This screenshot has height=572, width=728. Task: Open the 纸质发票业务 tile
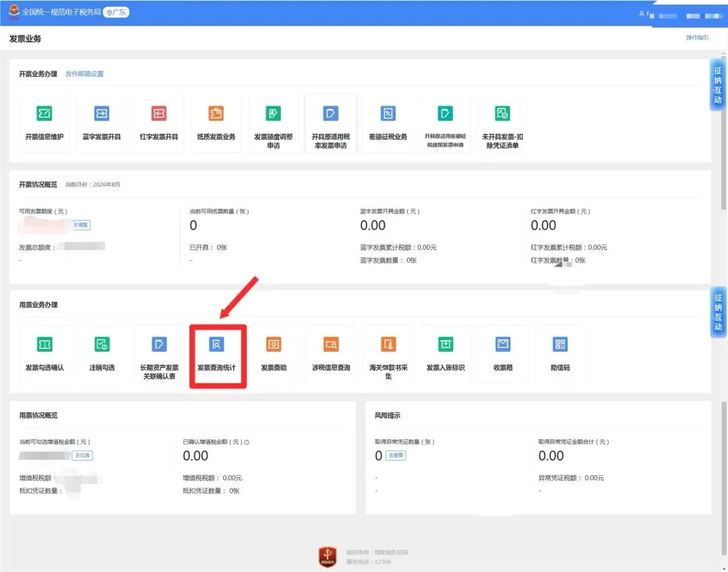click(x=216, y=123)
